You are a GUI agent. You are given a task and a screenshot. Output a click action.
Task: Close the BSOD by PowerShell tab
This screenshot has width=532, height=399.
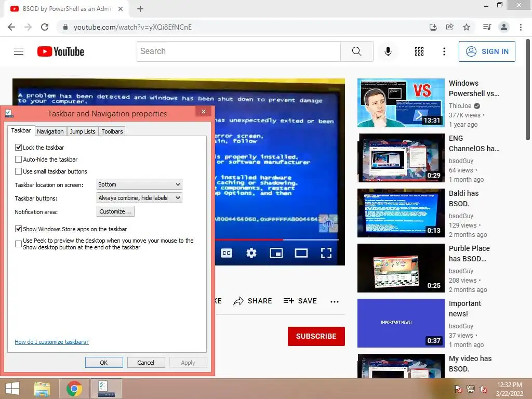coord(121,9)
